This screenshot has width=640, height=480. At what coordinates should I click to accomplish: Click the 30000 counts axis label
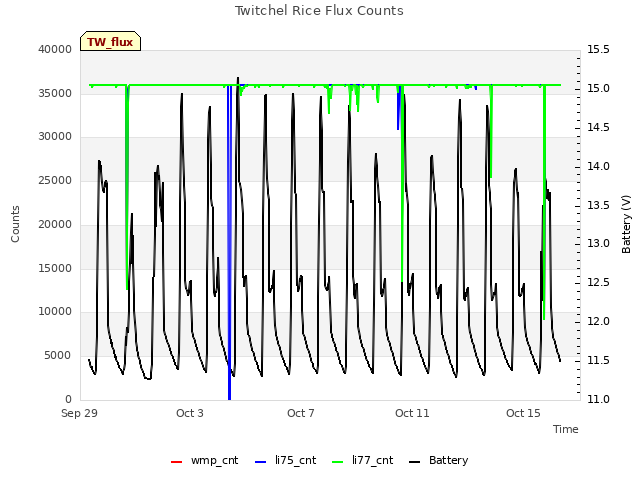coord(55,136)
